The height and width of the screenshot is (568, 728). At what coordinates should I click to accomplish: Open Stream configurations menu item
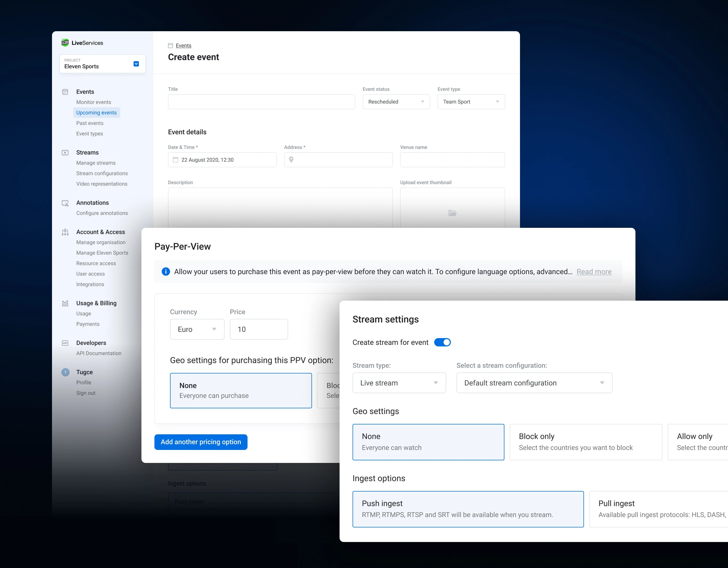point(102,173)
